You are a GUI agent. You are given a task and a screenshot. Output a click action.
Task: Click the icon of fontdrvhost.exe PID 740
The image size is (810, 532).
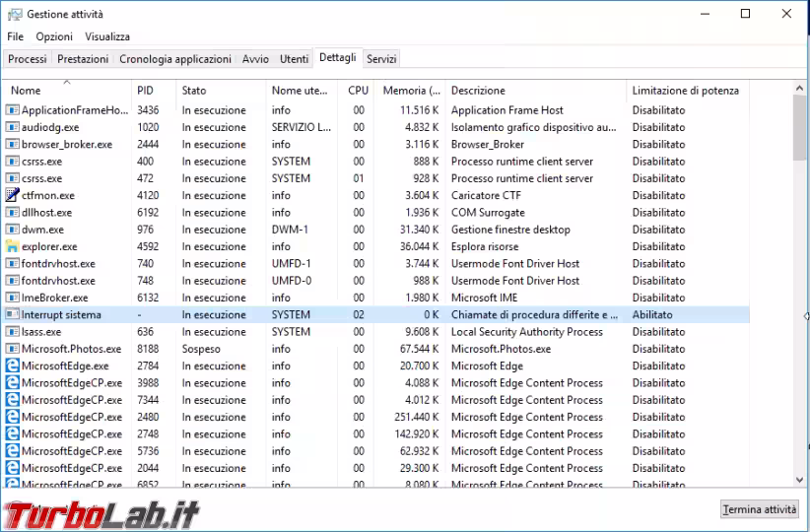pos(13,263)
